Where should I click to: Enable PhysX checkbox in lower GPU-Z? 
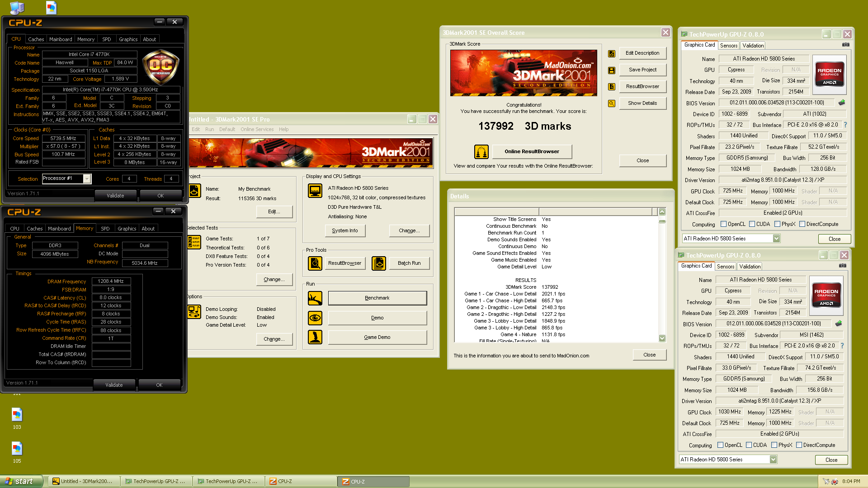pos(774,445)
